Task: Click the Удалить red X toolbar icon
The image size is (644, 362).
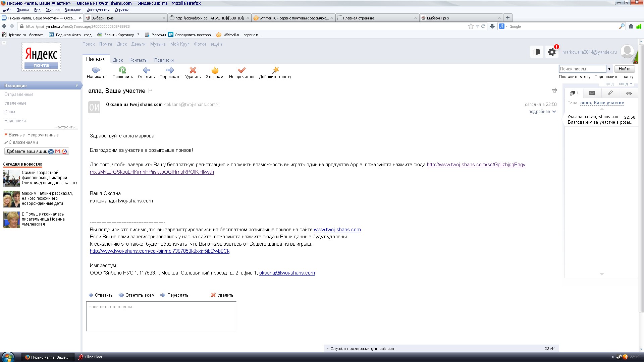Action: point(193,70)
